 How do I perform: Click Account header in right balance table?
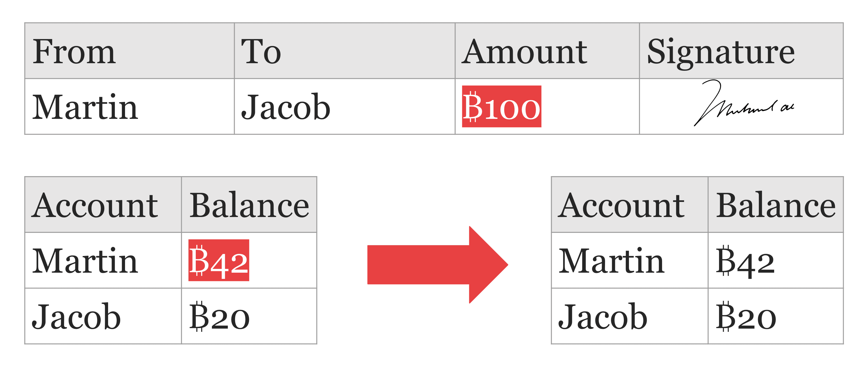click(x=621, y=205)
